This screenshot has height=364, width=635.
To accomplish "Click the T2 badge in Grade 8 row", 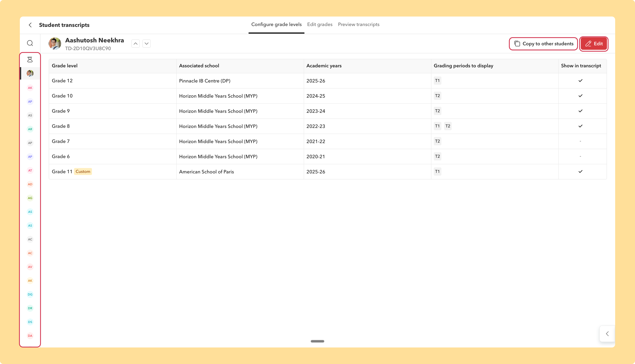I will (448, 126).
